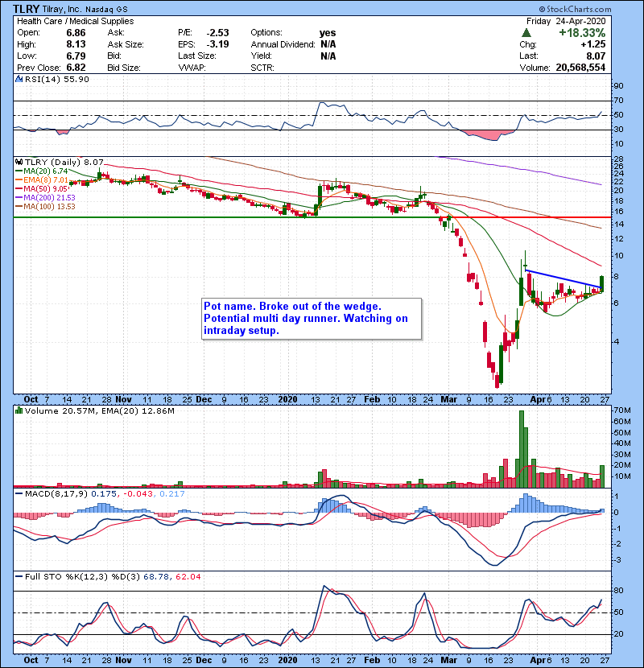
Task: Click the MA(200) 21.53 legend entry
Action: pyautogui.click(x=45, y=198)
